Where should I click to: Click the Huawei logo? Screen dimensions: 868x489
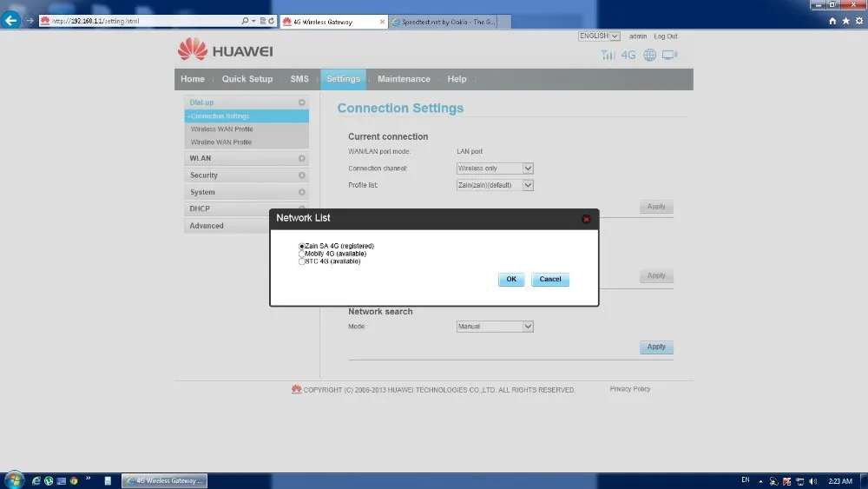[x=226, y=50]
